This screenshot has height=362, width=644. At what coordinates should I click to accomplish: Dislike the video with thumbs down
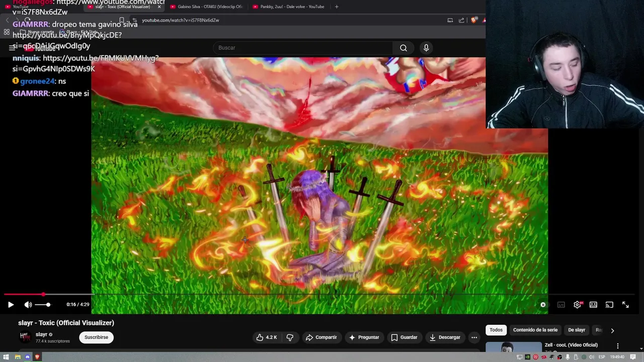pyautogui.click(x=290, y=337)
